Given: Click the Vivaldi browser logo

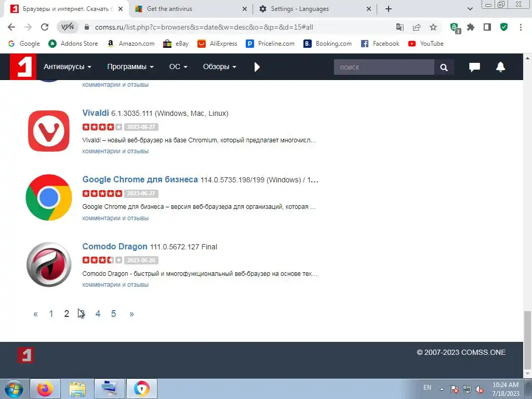Looking at the screenshot, I should [49, 131].
